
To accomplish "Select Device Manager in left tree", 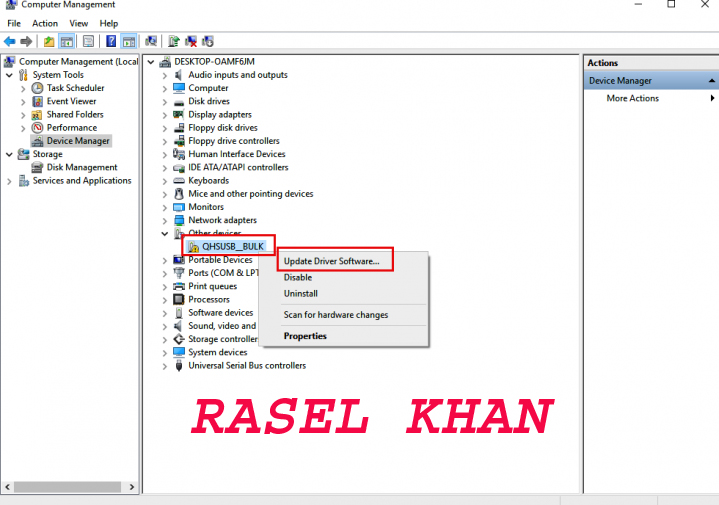I will (78, 141).
